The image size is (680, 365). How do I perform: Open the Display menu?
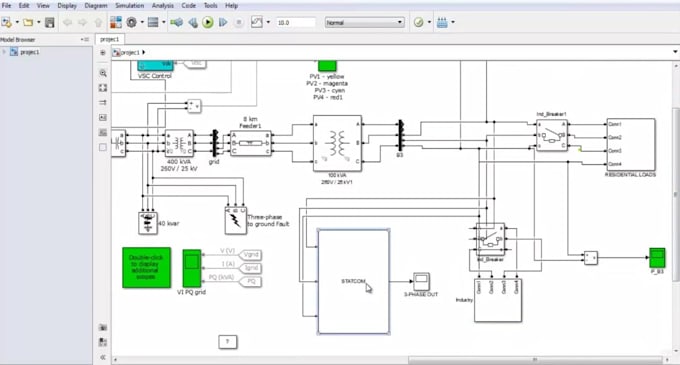coord(67,6)
